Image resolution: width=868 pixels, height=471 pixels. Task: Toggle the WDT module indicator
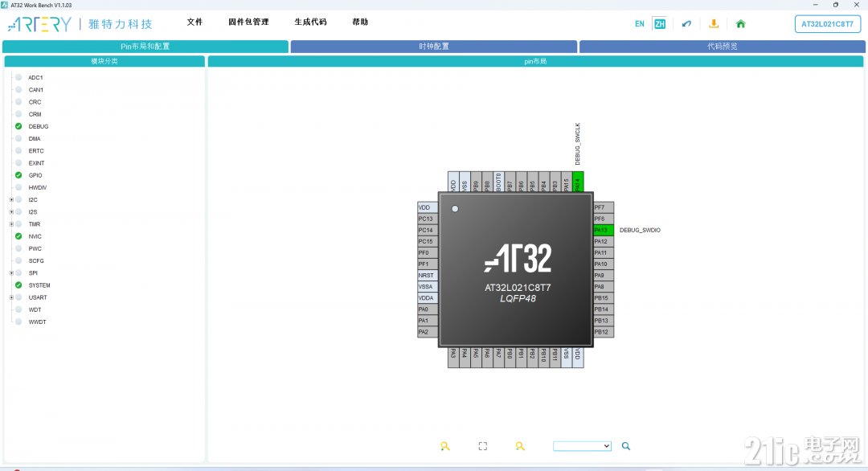18,309
